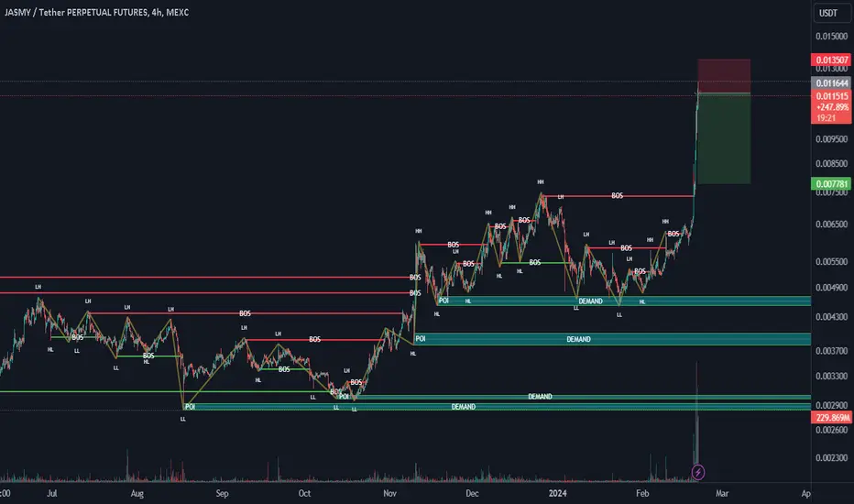Click the 0.009500 price axis tick
The width and height of the screenshot is (854, 504).
coord(831,139)
